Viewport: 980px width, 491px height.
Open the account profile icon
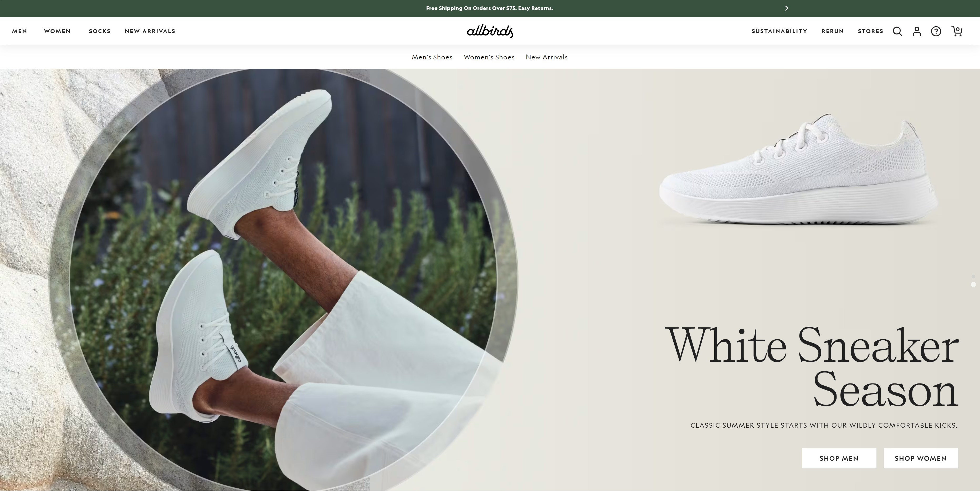pyautogui.click(x=917, y=31)
